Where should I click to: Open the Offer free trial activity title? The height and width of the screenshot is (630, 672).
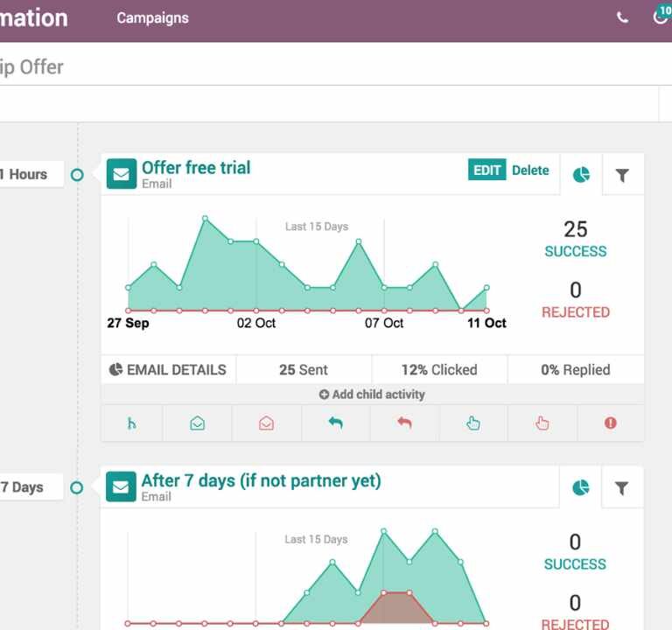point(196,168)
